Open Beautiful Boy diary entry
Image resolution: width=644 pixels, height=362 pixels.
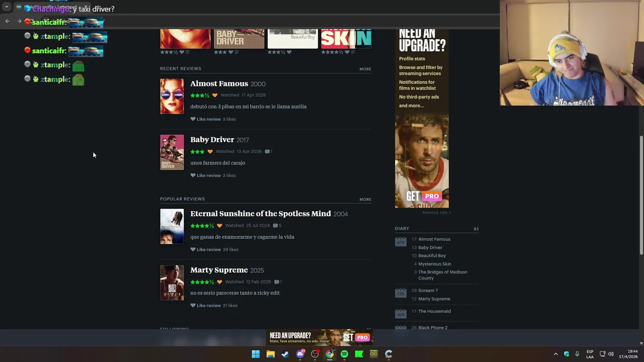432,256
